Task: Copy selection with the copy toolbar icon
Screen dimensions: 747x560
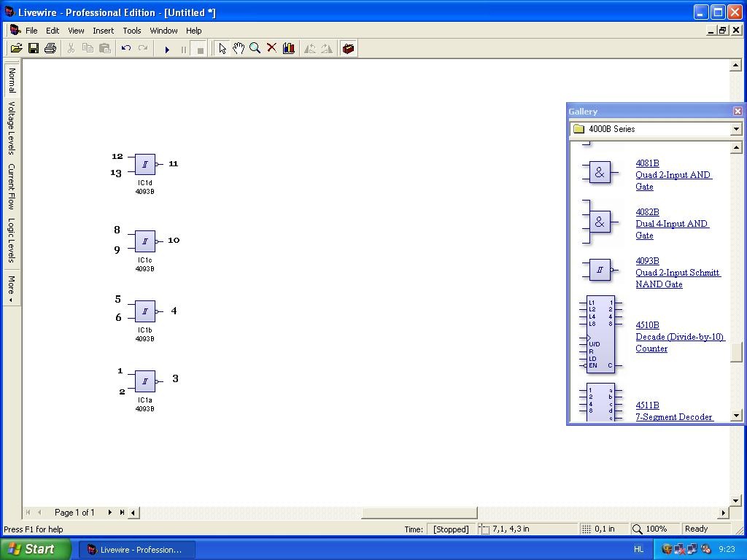Action: (x=88, y=48)
